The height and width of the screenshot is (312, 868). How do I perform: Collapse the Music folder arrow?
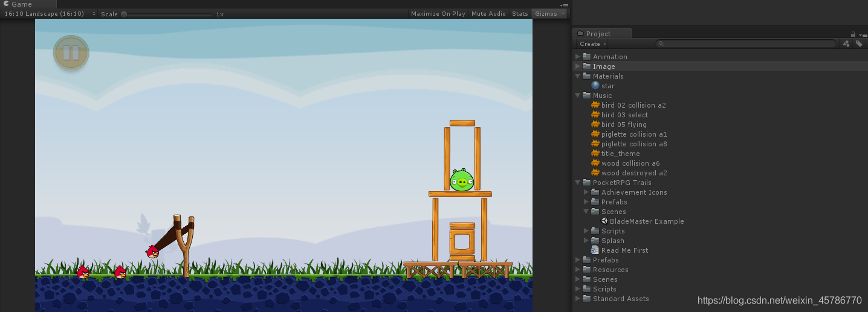click(x=578, y=96)
